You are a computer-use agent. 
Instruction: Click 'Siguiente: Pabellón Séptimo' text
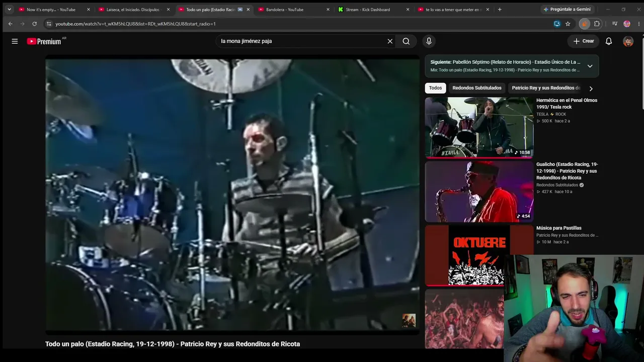[x=505, y=62]
